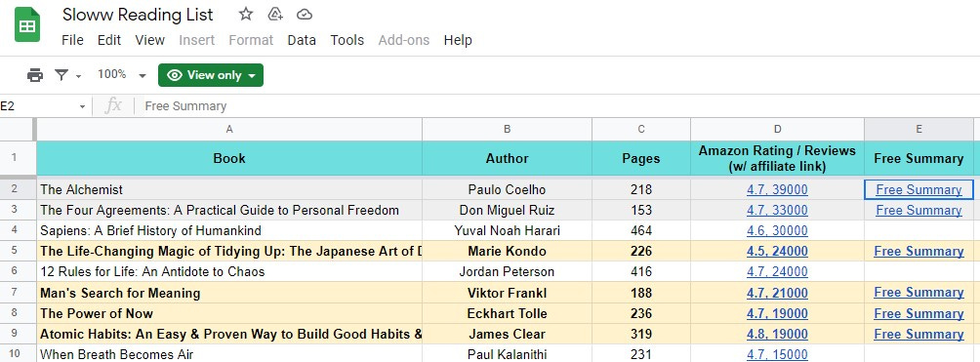The image size is (980, 362).
Task: Click the select-all corner cell of the grid
Action: coord(17,129)
